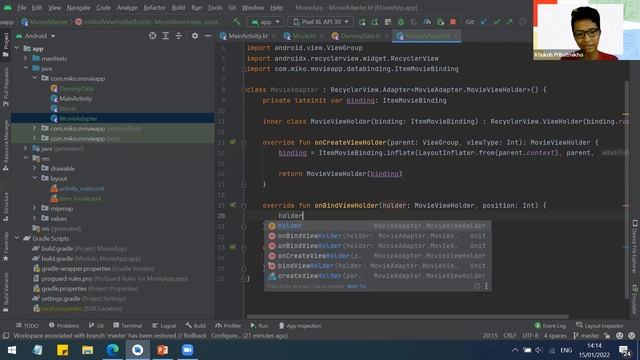Image resolution: width=640 pixels, height=360 pixels.
Task: Select MainActivity in project tree
Action: click(76, 98)
